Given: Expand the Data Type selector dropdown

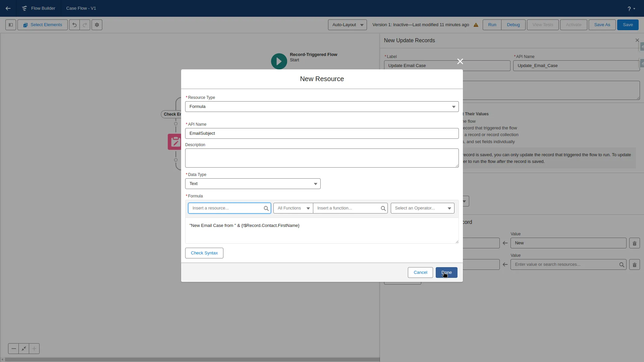Looking at the screenshot, I should click(x=315, y=183).
